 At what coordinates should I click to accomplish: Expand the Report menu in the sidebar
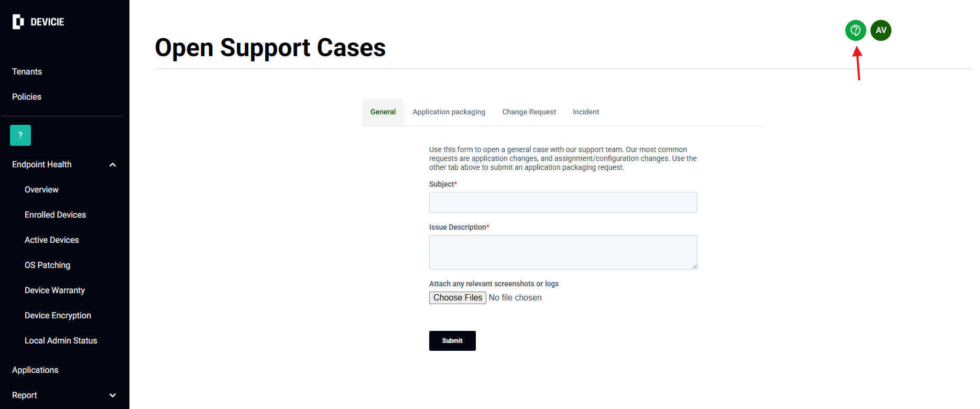(x=112, y=395)
